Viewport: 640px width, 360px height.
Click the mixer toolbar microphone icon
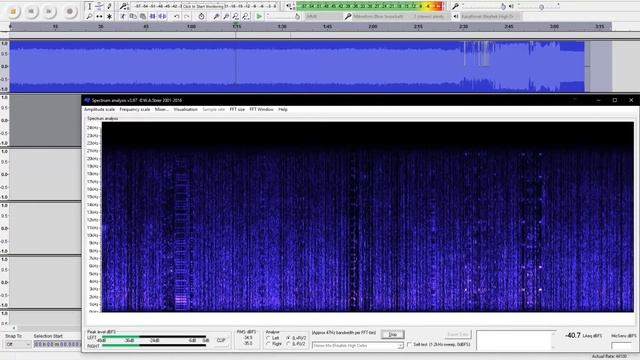tap(456, 6)
